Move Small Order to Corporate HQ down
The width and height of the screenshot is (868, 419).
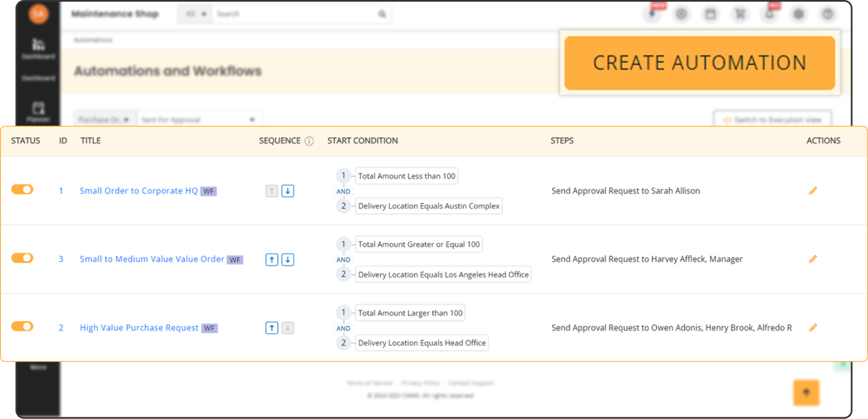click(288, 191)
